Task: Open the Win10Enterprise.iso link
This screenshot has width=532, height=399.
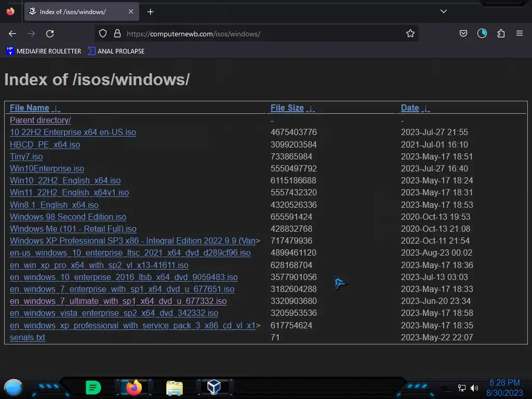Action: coord(47,168)
